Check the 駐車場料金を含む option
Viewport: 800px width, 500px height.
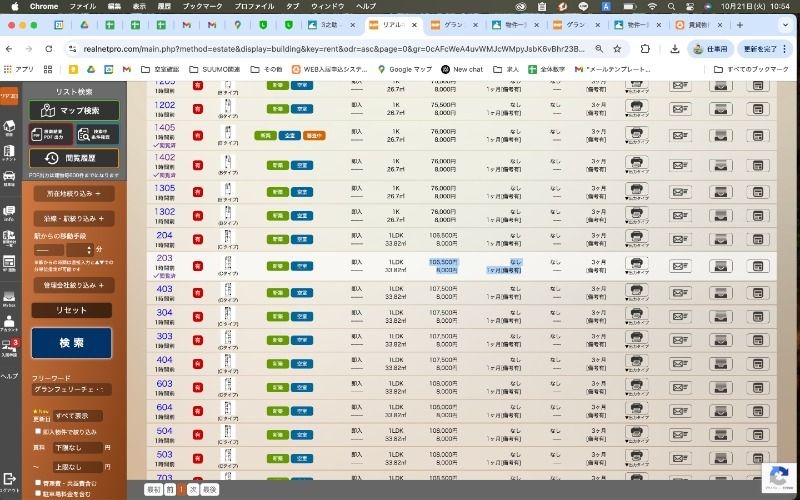[37, 494]
